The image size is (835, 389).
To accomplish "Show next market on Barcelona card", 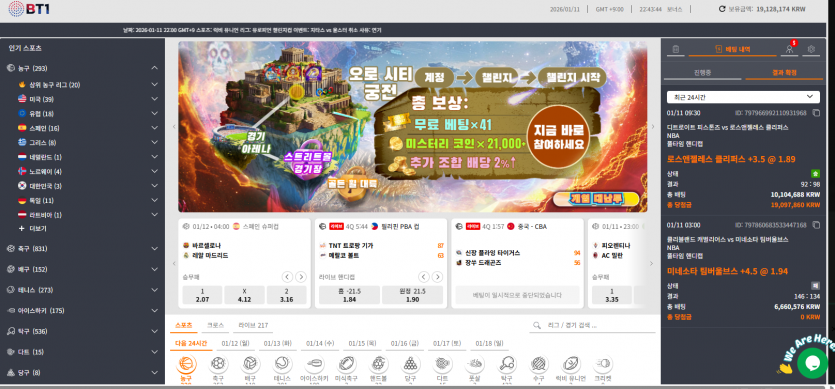I will 301,277.
